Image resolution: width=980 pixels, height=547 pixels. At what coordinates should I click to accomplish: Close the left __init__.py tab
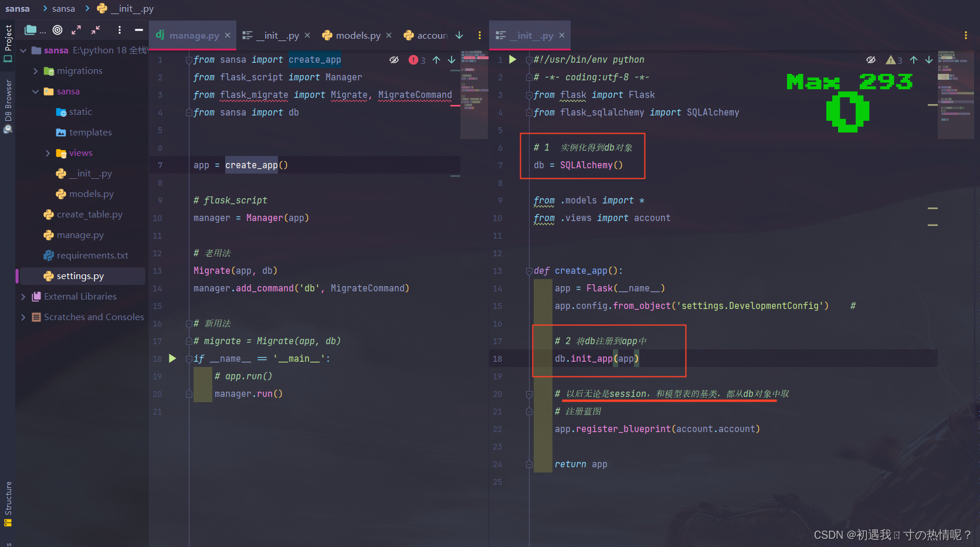click(x=308, y=36)
